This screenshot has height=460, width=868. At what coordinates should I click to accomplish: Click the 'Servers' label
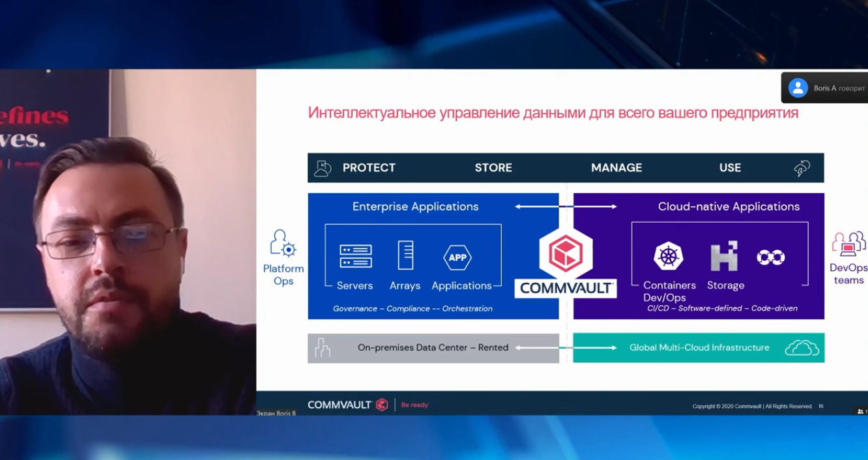354,285
